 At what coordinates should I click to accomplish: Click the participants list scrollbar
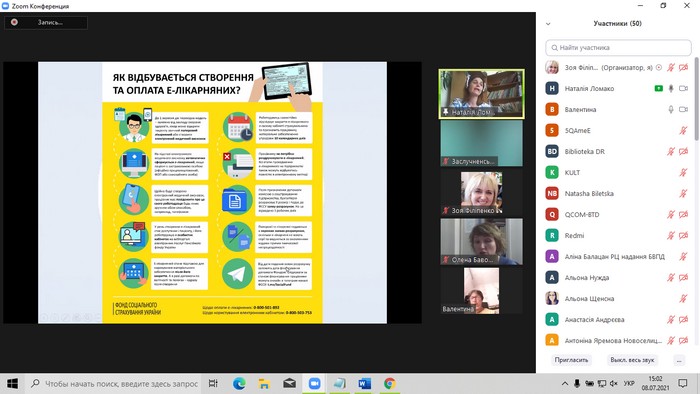coord(696,99)
